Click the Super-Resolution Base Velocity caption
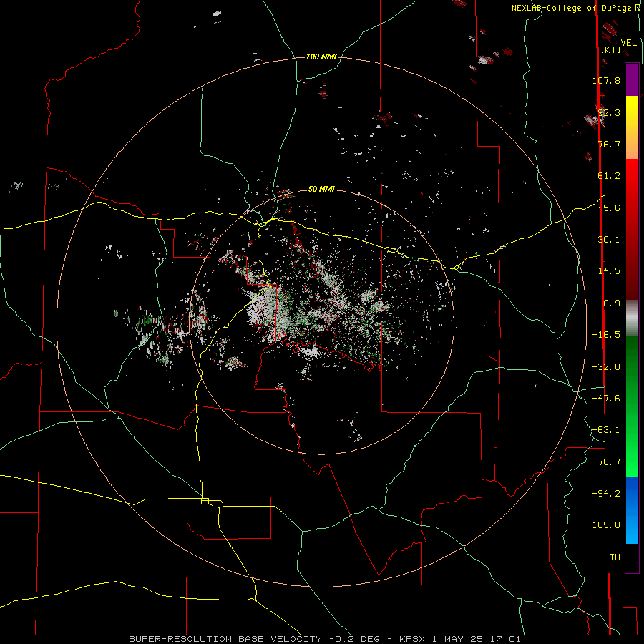 325,639
